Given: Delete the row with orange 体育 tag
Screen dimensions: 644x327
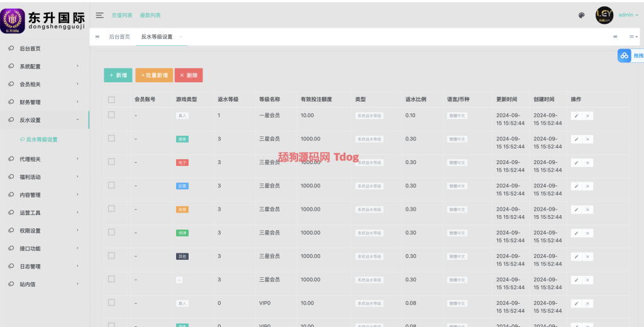Looking at the screenshot, I should click(x=587, y=209).
